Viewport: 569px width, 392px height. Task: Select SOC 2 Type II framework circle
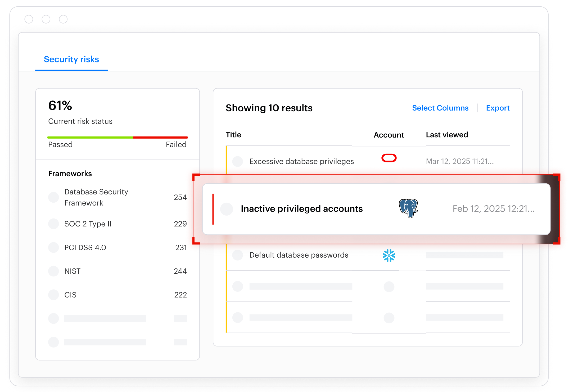click(x=53, y=224)
